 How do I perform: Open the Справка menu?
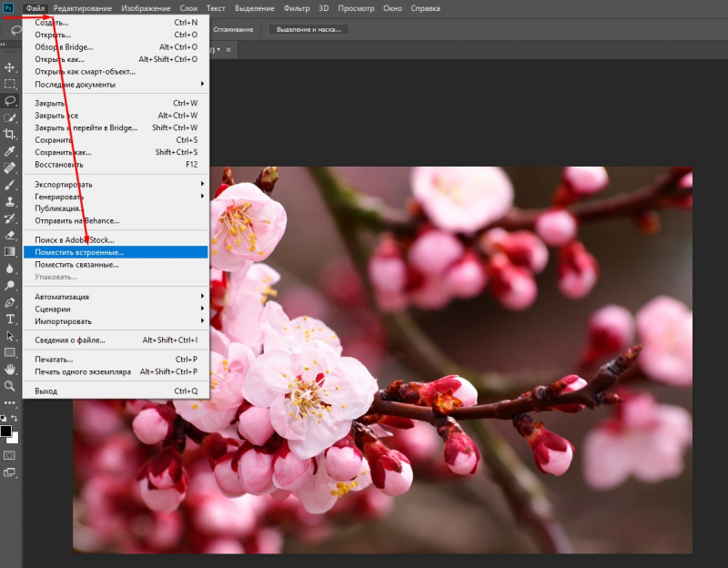point(425,8)
